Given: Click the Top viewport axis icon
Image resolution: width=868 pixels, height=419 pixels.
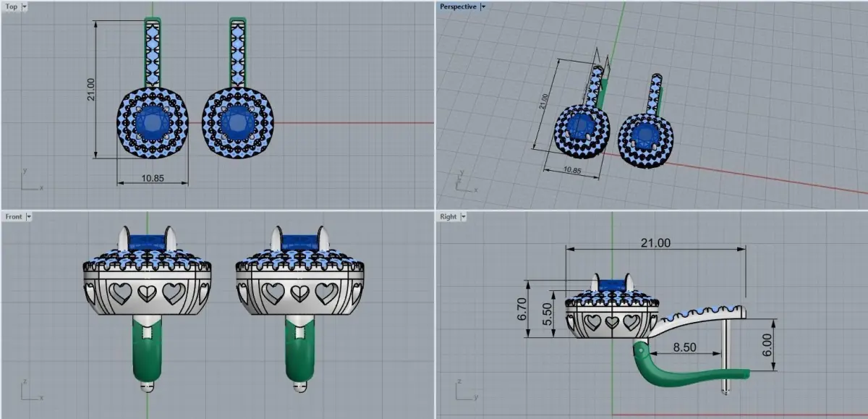Looking at the screenshot, I should [x=32, y=179].
